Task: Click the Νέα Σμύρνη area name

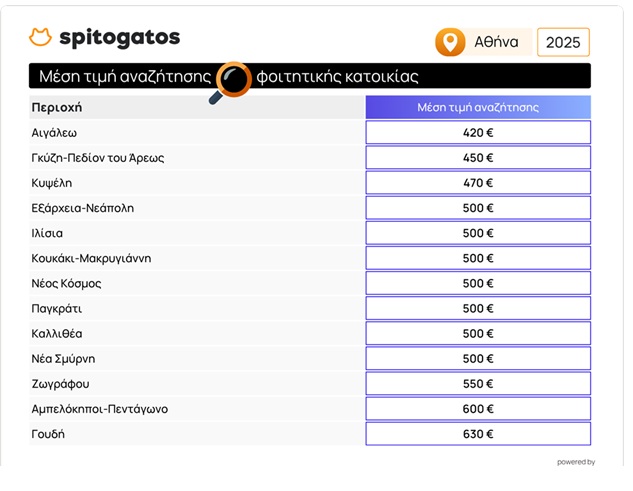Action: (63, 359)
